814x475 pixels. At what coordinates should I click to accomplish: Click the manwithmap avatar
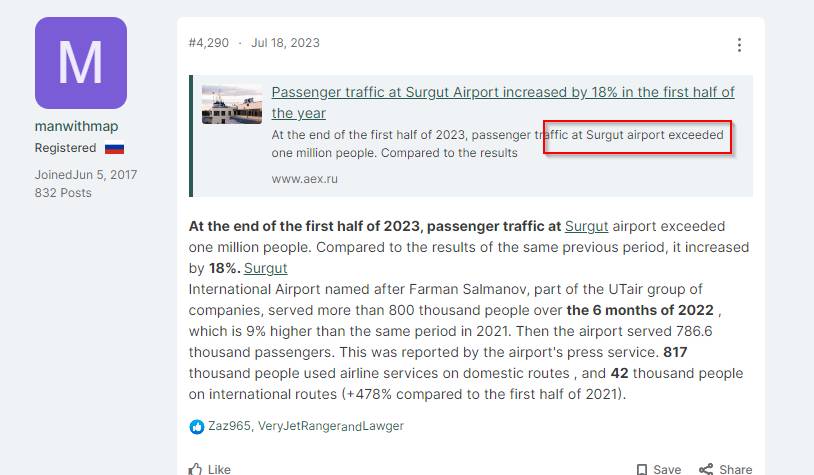(x=81, y=63)
